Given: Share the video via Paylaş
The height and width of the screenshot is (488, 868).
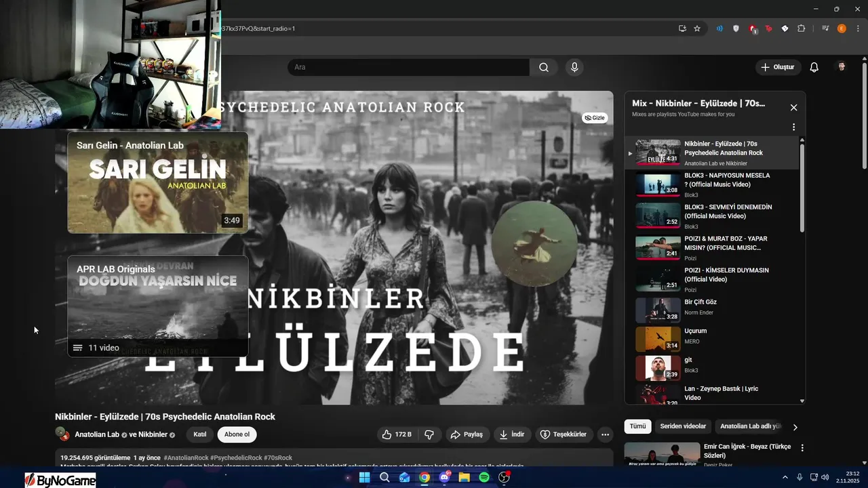Looking at the screenshot, I should point(467,434).
